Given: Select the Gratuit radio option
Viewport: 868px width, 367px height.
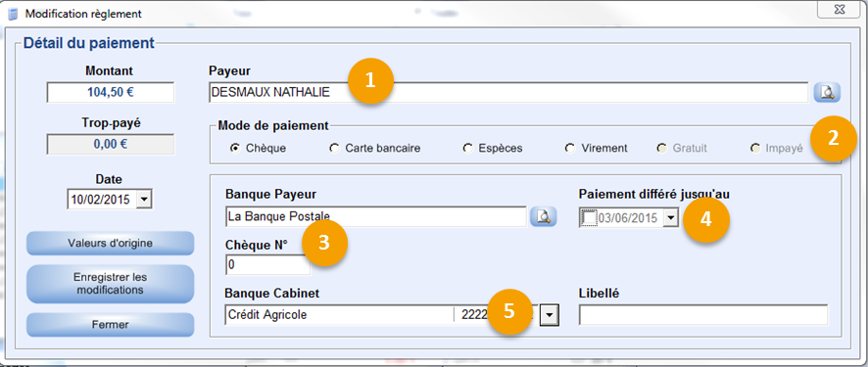Looking at the screenshot, I should coord(661,148).
